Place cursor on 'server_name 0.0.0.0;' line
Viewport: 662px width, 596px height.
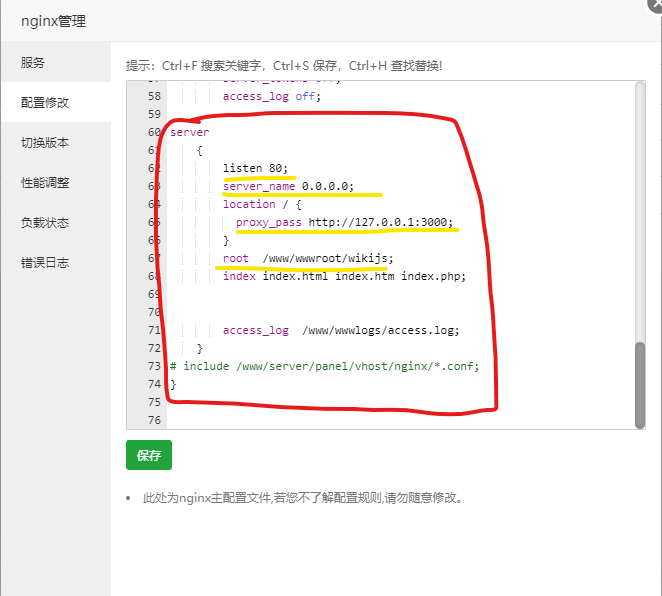[288, 186]
